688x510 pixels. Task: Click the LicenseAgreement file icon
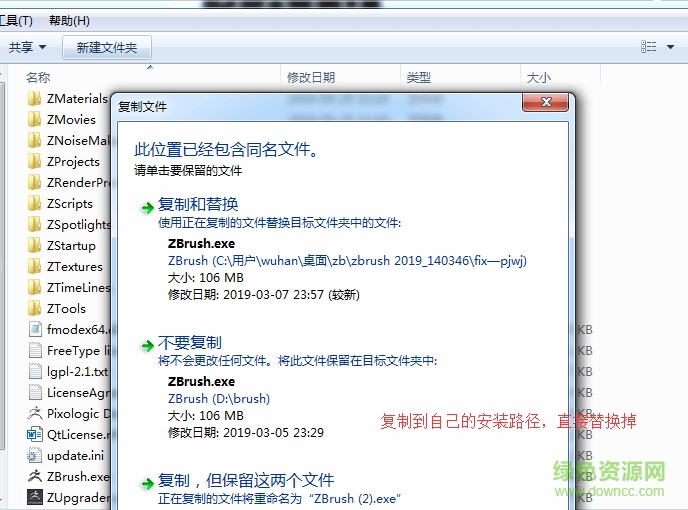tap(35, 392)
